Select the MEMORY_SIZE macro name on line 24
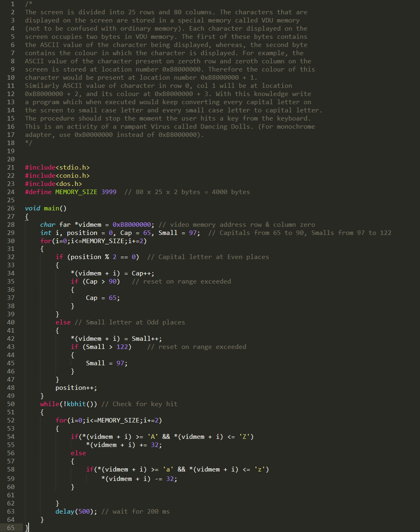 tap(76, 192)
